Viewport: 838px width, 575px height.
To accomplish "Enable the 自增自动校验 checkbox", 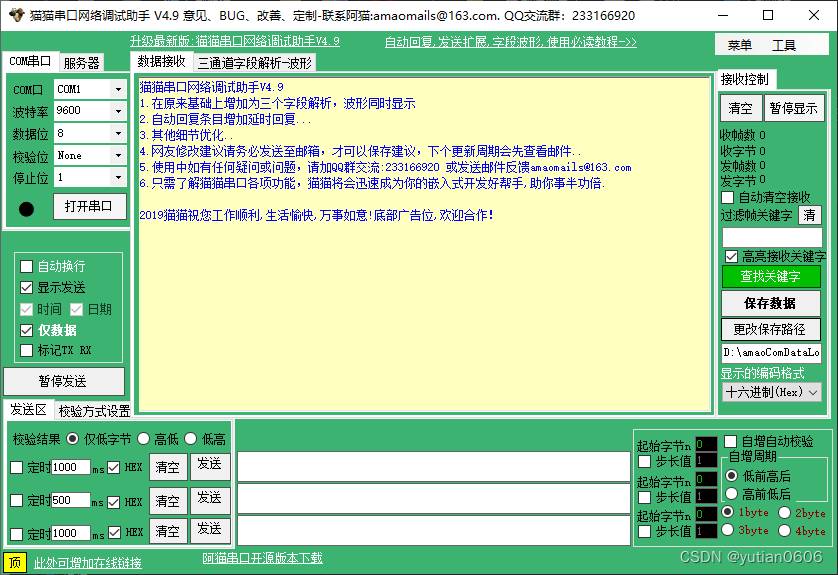I will [x=731, y=441].
